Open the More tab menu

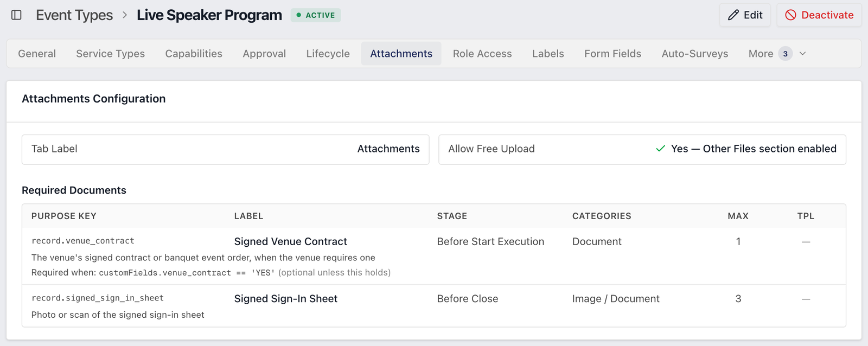[x=777, y=54]
